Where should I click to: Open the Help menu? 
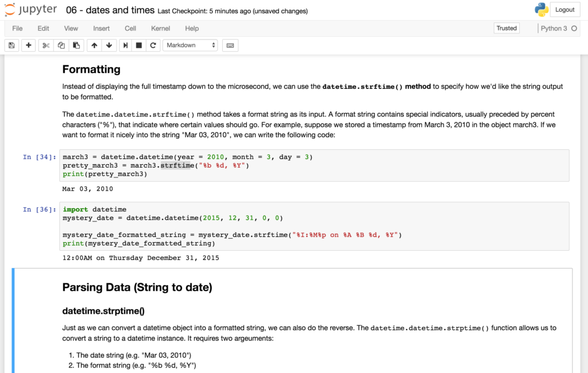[192, 29]
